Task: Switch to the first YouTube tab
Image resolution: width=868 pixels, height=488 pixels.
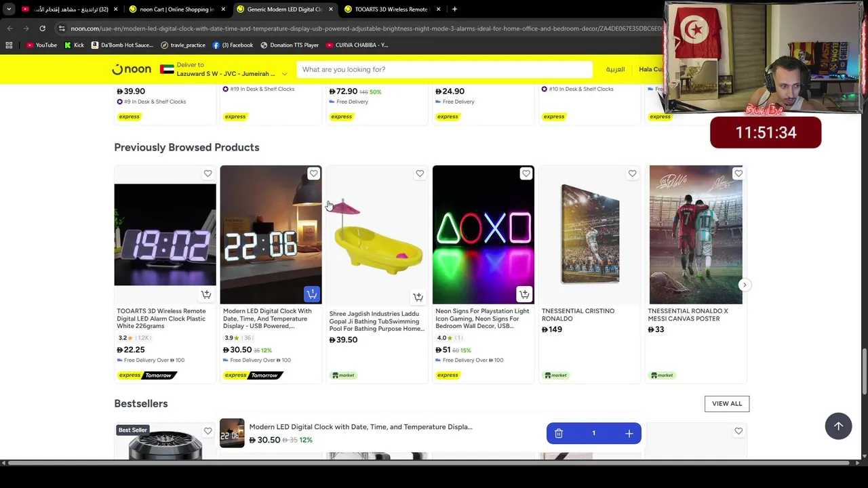Action: [70, 9]
